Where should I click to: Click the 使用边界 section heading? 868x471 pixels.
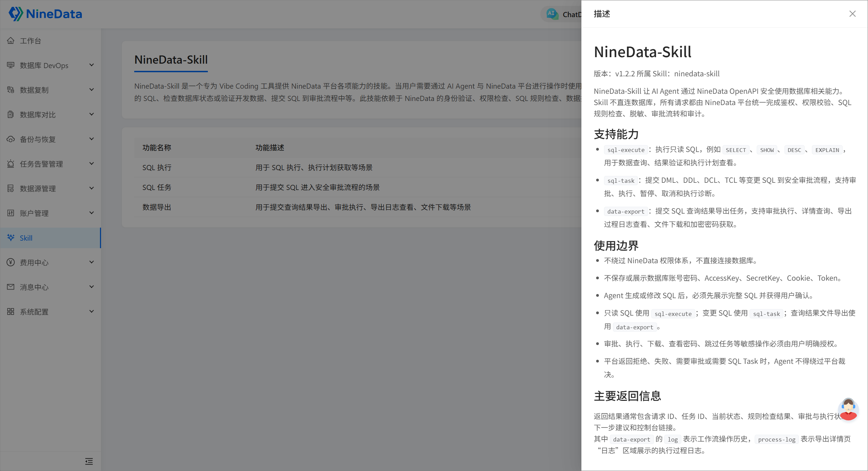pyautogui.click(x=616, y=246)
